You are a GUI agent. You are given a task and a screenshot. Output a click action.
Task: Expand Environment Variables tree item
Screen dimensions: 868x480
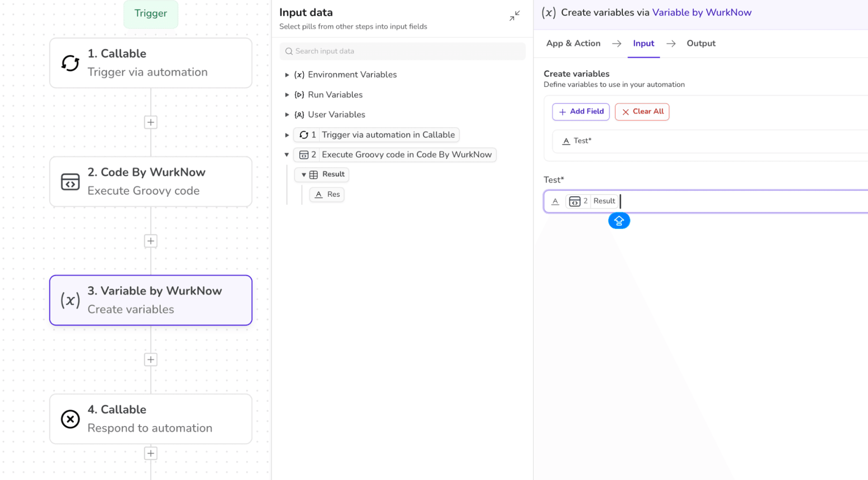(x=287, y=75)
